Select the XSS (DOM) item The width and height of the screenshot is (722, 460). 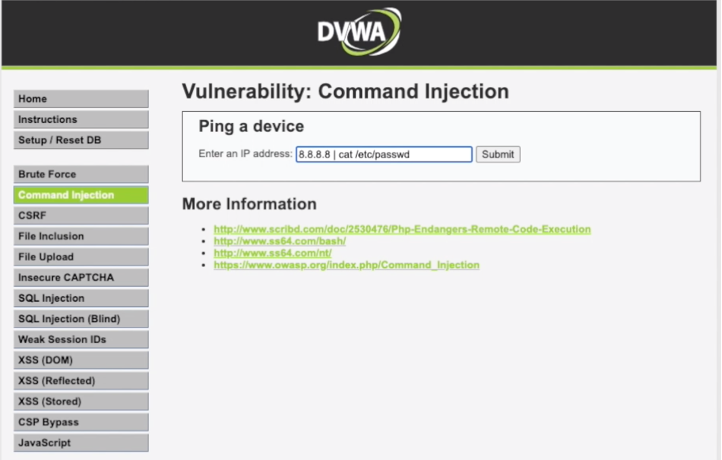point(81,360)
